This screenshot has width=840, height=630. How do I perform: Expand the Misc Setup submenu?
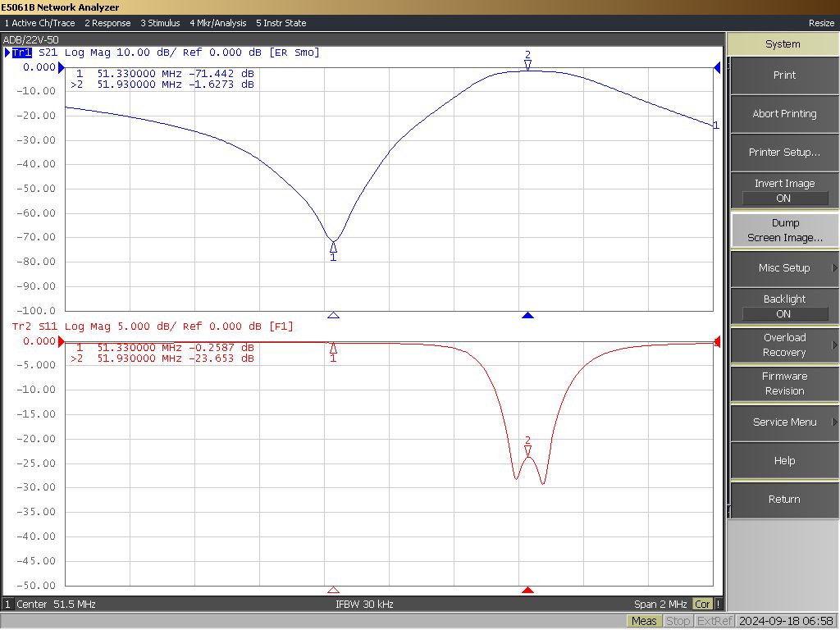pos(784,268)
